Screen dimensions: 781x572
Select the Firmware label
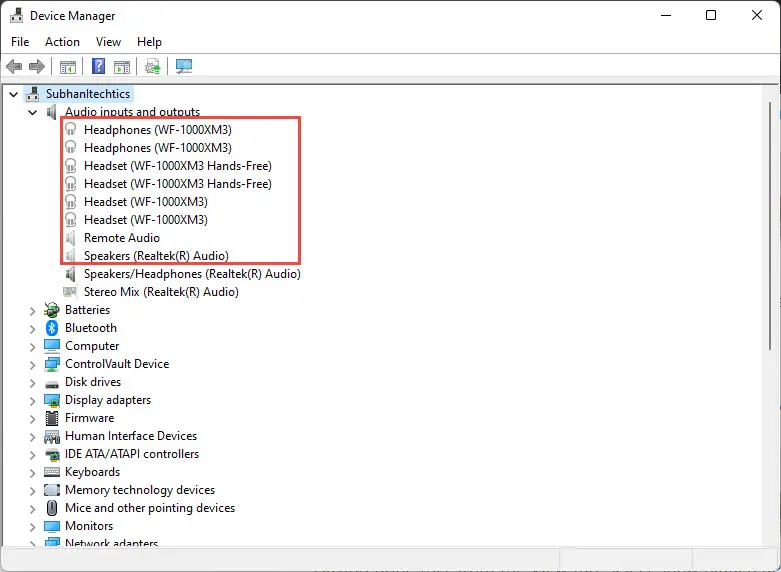pyautogui.click(x=89, y=418)
